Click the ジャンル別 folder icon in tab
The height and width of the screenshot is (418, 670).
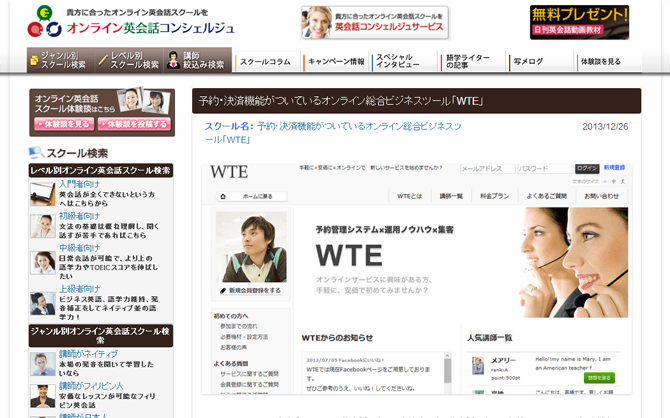coord(34,61)
